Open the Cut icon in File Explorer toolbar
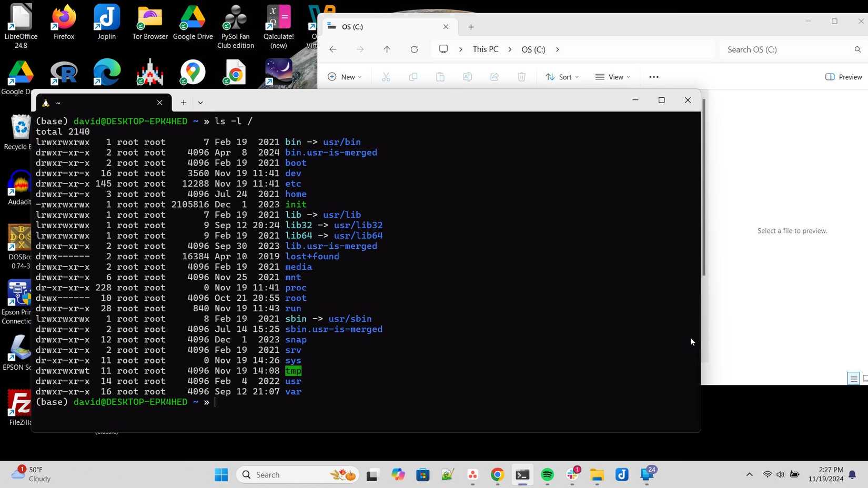This screenshot has width=868, height=488. point(387,77)
